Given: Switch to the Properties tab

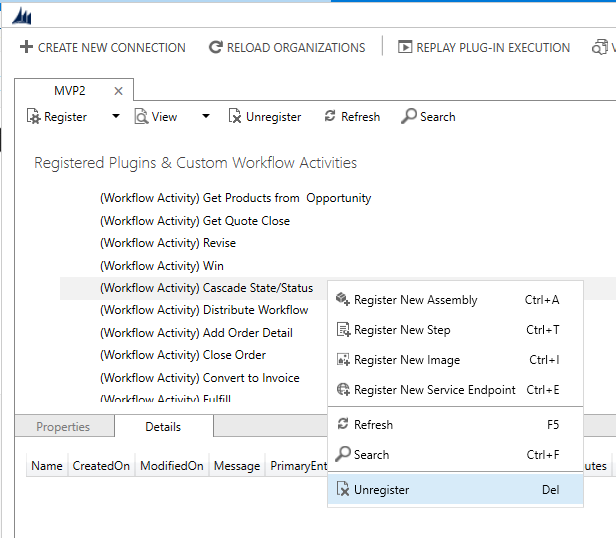Looking at the screenshot, I should (65, 426).
